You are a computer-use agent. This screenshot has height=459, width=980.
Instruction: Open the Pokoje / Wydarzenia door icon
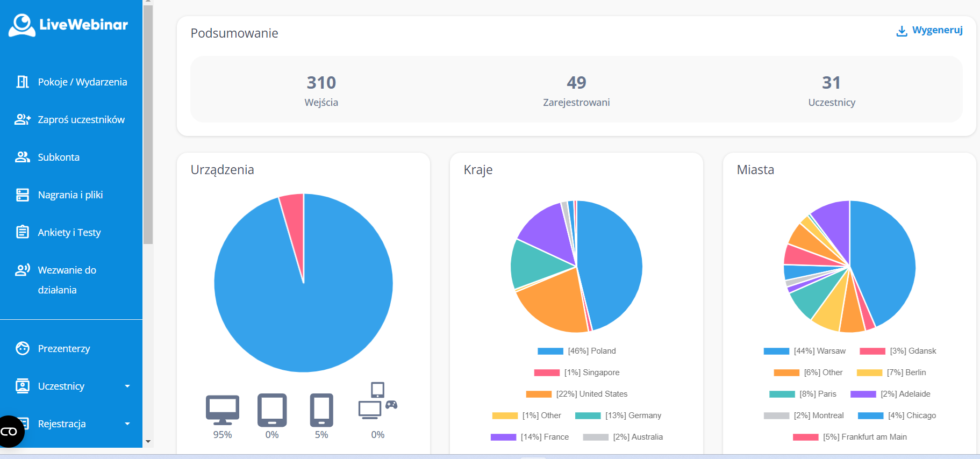(x=23, y=82)
